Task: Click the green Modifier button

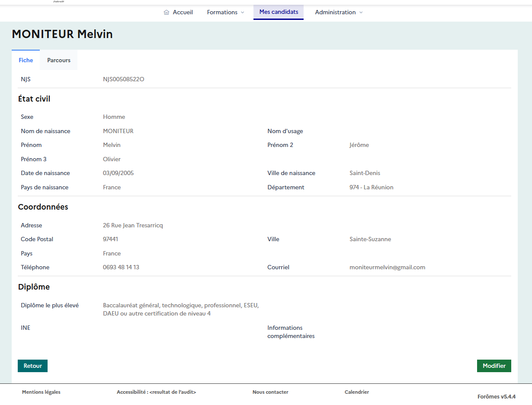Action: point(494,366)
